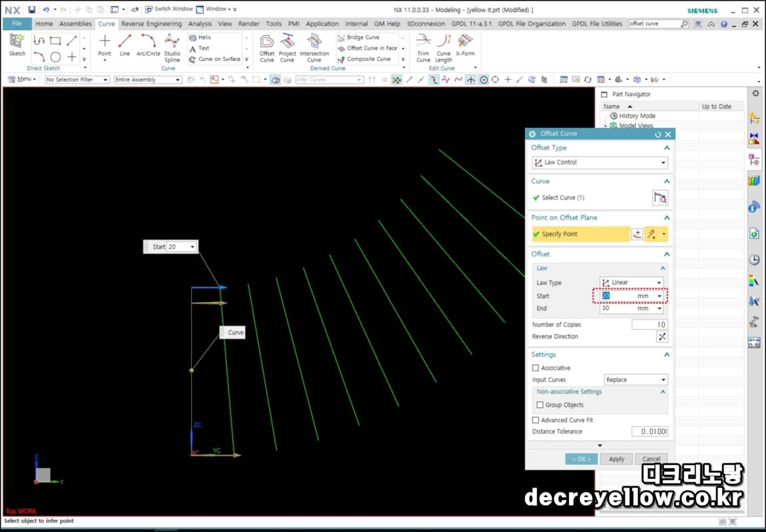Screen dimensions: 766x532
Task: Open the X-Form edit curve tool
Action: pyautogui.click(x=465, y=45)
